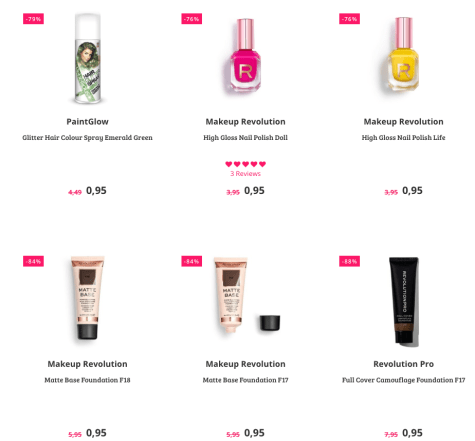Screen dimensions: 475x441
Task: Open the pink nail polish bottle image
Action: (246, 55)
